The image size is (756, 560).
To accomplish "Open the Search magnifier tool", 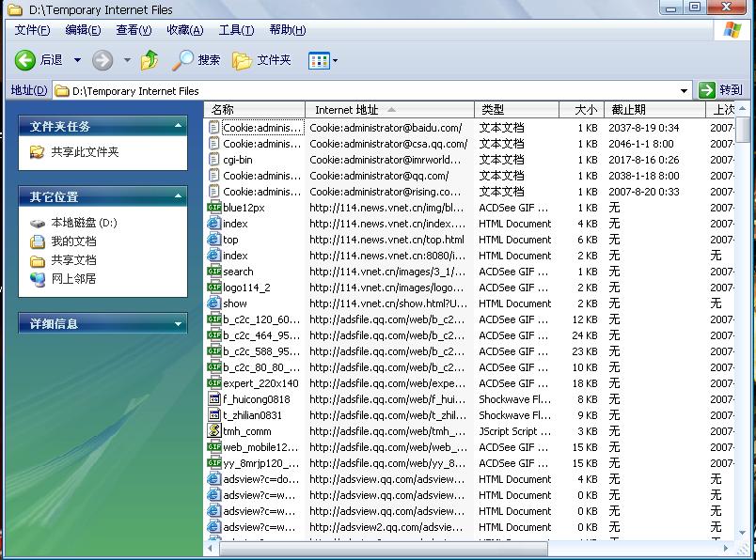I will click(182, 60).
